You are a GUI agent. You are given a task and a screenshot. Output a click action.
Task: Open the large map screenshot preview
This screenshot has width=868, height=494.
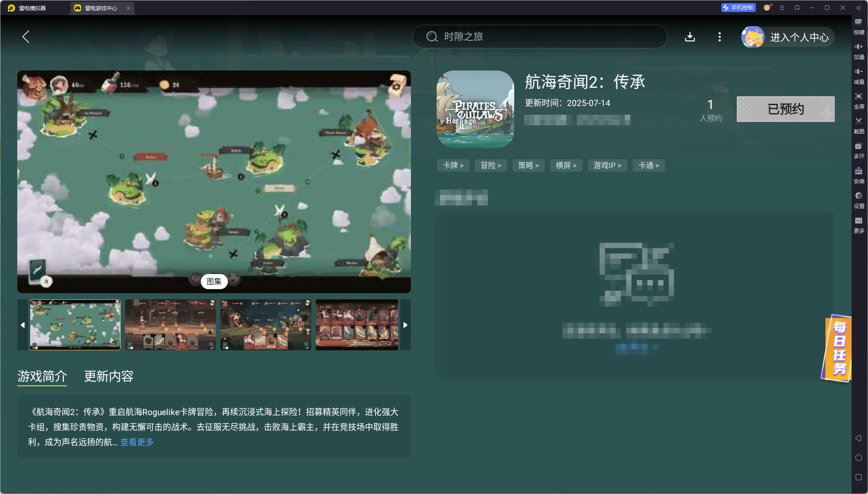point(214,182)
